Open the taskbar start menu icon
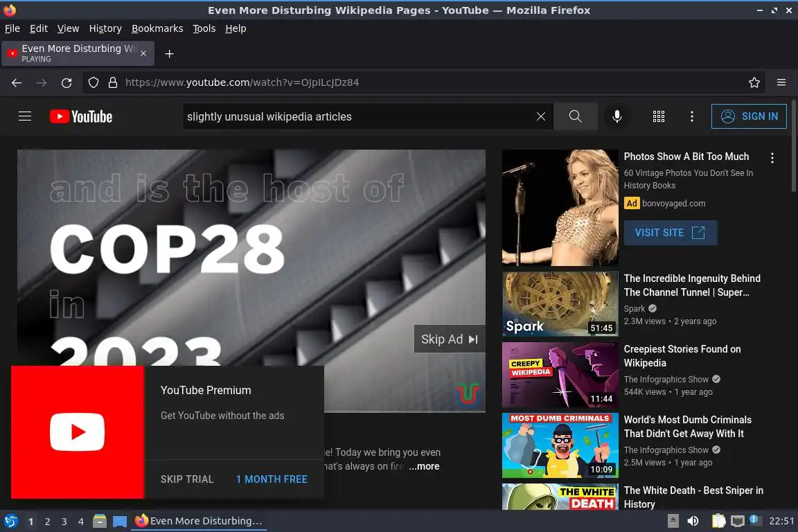Image resolution: width=798 pixels, height=532 pixels. [10, 521]
